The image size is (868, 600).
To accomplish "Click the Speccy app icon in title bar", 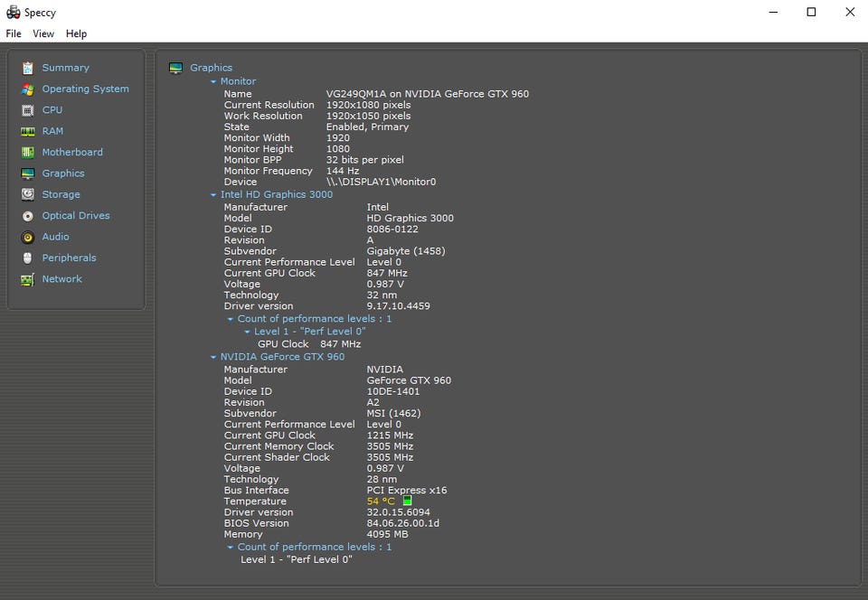I will (14, 12).
